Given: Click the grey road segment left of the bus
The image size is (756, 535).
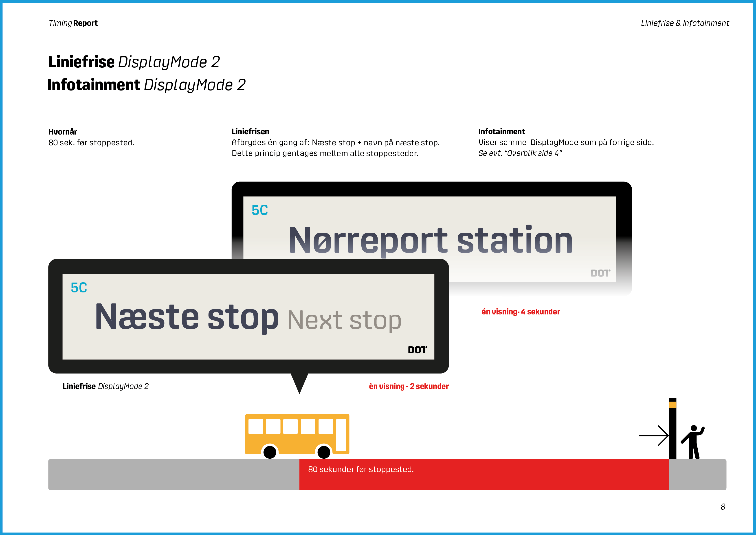Looking at the screenshot, I should click(174, 474).
